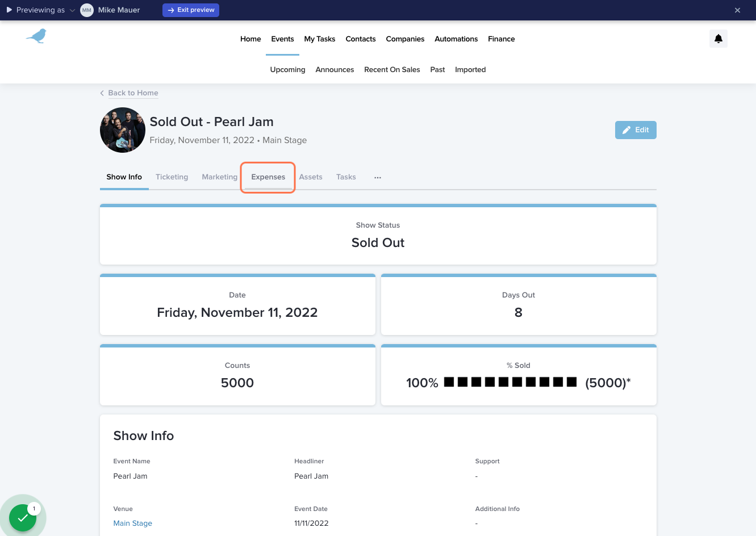Close the preview bar with the X
756x536 pixels.
coord(737,10)
